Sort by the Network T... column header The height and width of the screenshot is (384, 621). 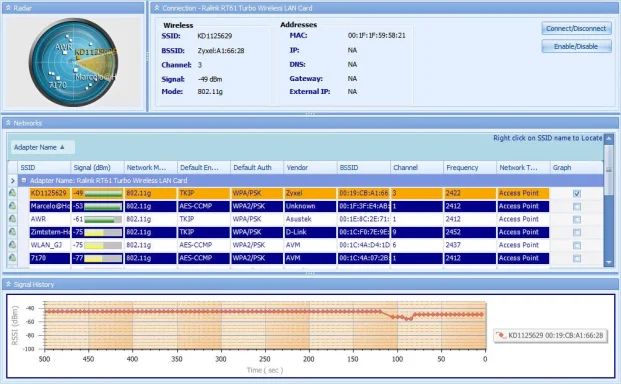(523, 167)
